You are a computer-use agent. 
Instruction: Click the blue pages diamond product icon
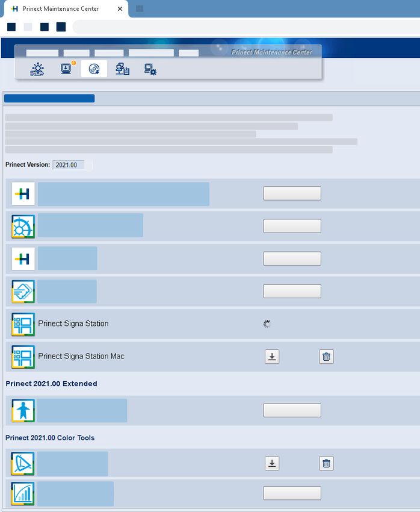[x=23, y=292]
